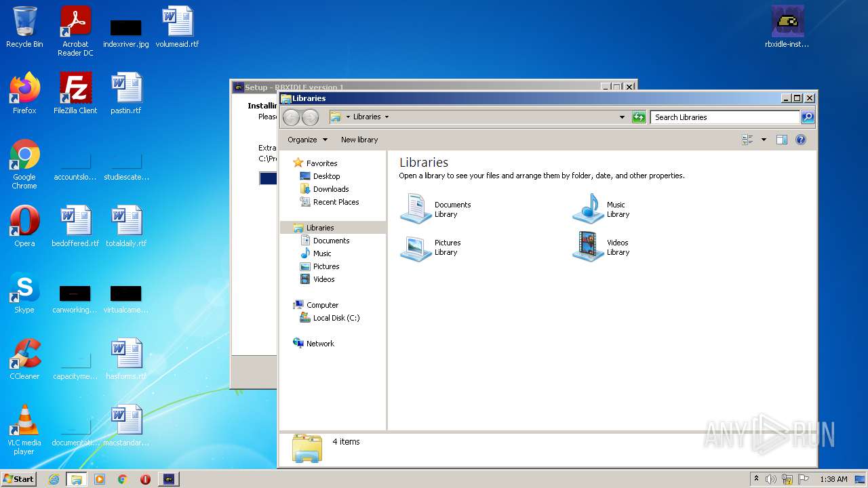Image resolution: width=868 pixels, height=488 pixels.
Task: Open Internet Explorer from taskbar
Action: click(x=54, y=479)
